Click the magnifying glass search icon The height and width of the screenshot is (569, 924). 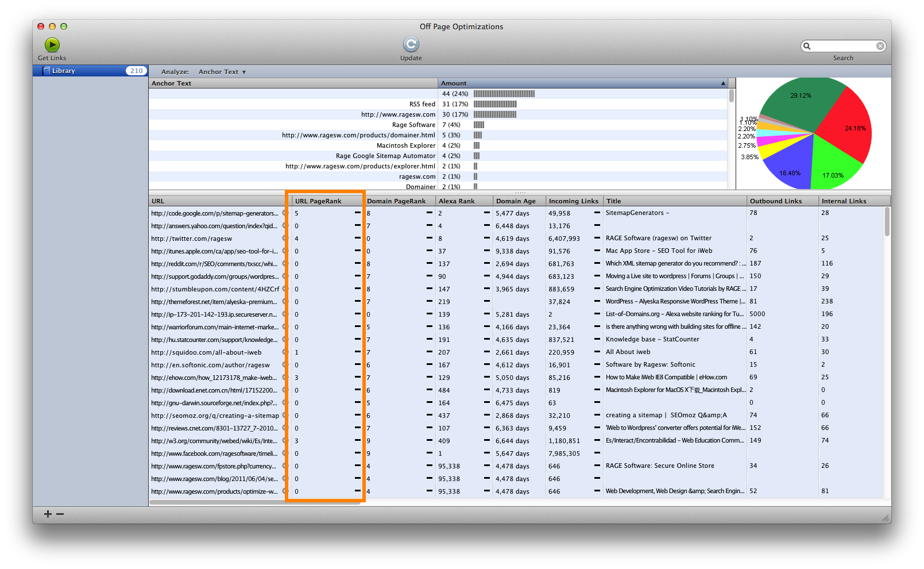(x=807, y=46)
